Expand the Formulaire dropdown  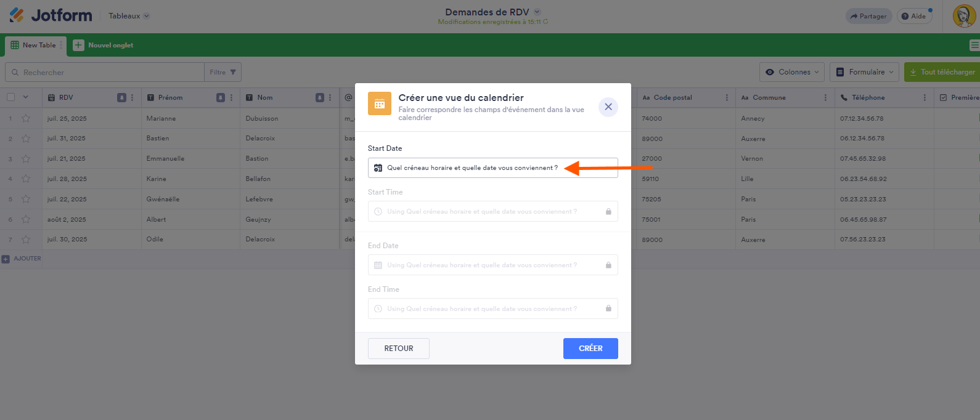[864, 72]
